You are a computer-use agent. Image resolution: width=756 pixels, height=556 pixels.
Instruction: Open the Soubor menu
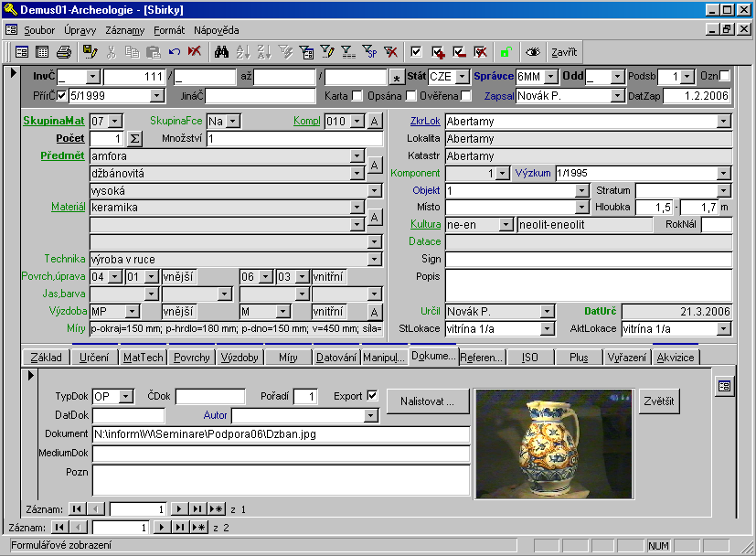tap(39, 30)
